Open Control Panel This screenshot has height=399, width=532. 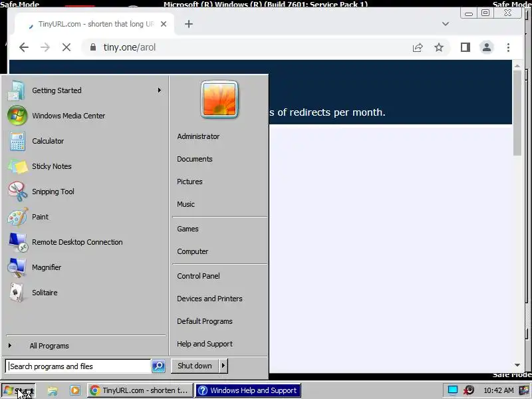pyautogui.click(x=198, y=276)
